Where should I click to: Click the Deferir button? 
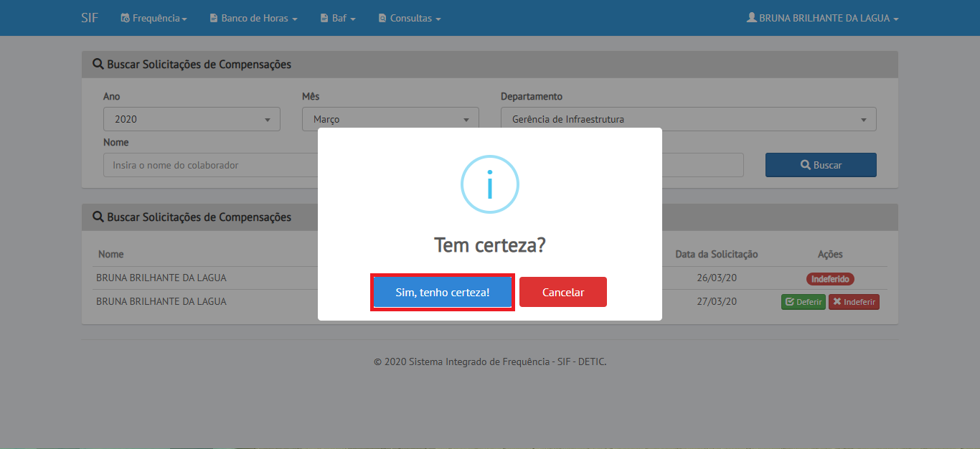804,302
